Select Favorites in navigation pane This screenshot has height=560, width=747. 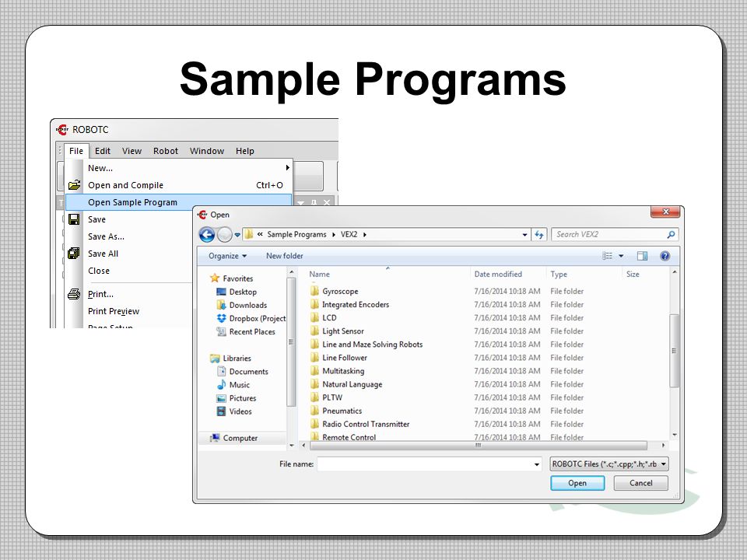click(232, 278)
